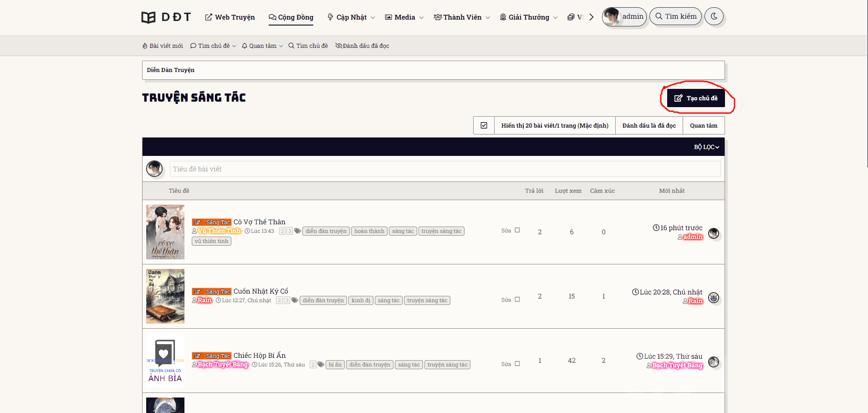
Task: Show more navigation items arrow
Action: 591,17
